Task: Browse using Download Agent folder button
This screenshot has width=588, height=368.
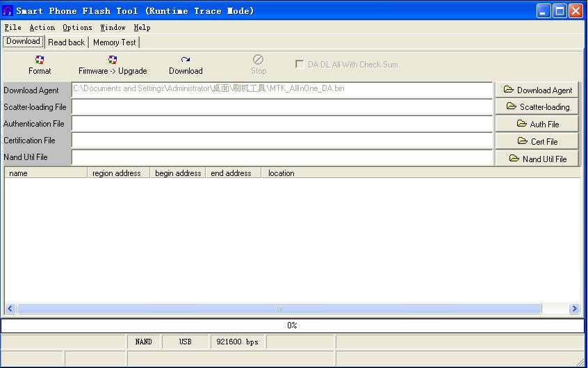Action: [x=537, y=90]
